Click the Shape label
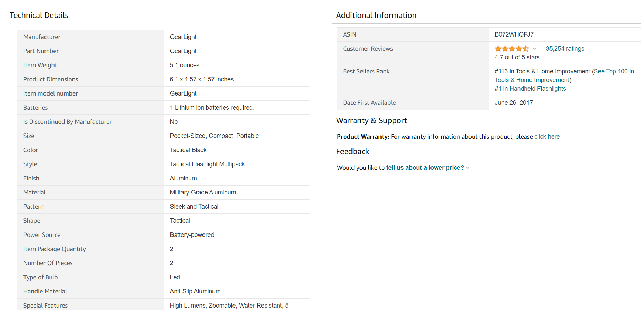644x310 pixels. pos(32,221)
